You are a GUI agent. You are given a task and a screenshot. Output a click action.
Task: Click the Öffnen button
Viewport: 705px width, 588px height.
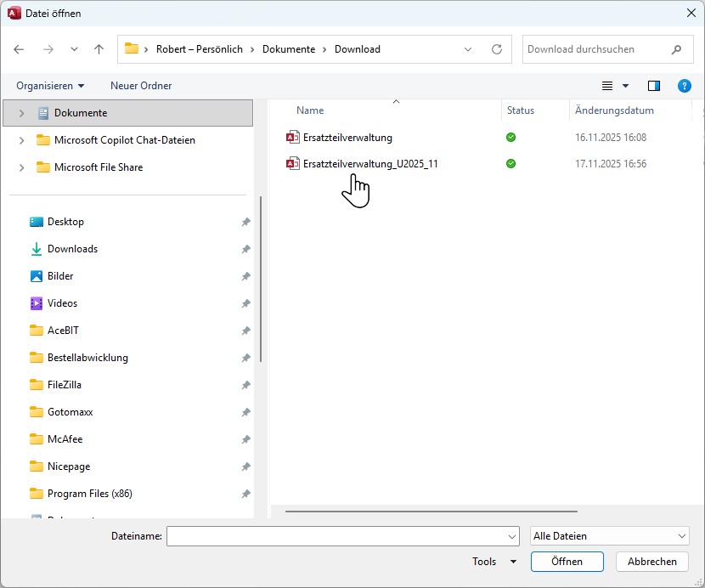[x=567, y=562]
